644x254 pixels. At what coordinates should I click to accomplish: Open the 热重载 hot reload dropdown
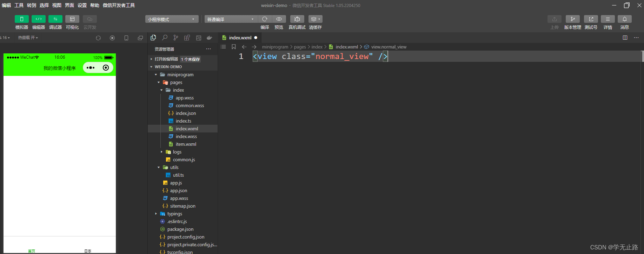coord(28,38)
